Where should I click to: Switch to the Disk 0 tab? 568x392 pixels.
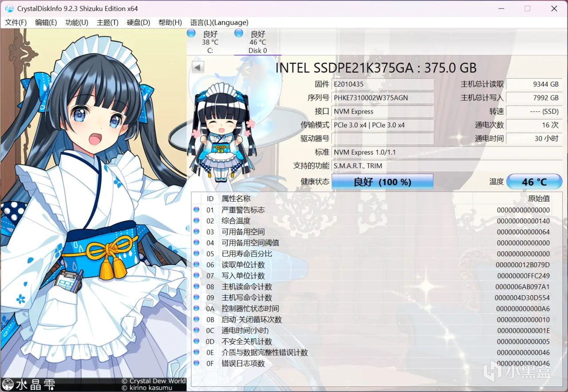click(258, 42)
